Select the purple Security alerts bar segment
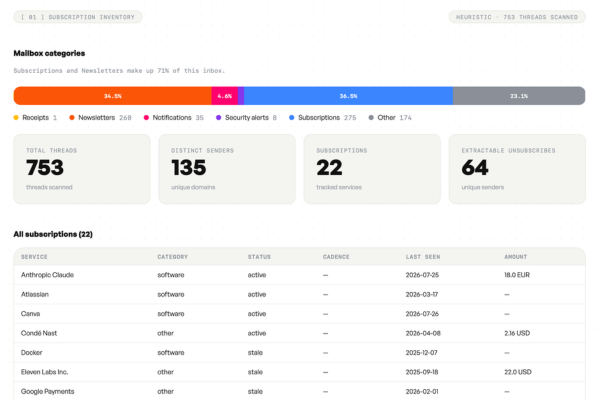 (x=241, y=96)
